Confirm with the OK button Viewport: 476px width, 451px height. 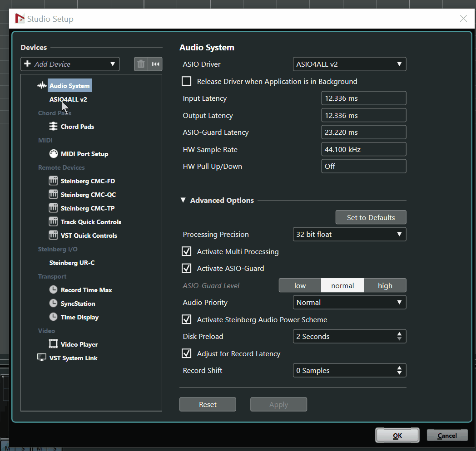tap(397, 435)
